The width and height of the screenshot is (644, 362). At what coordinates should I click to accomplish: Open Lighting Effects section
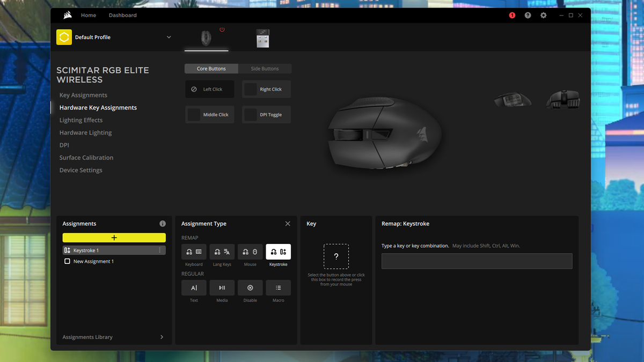pos(81,120)
